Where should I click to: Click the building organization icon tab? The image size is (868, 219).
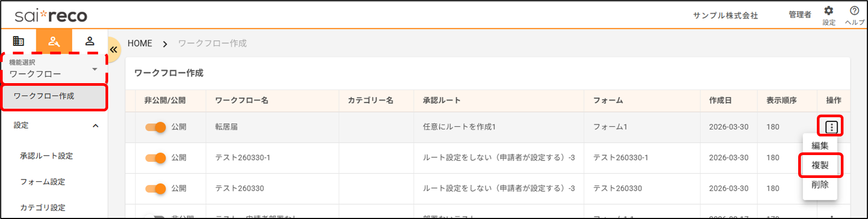pos(19,41)
